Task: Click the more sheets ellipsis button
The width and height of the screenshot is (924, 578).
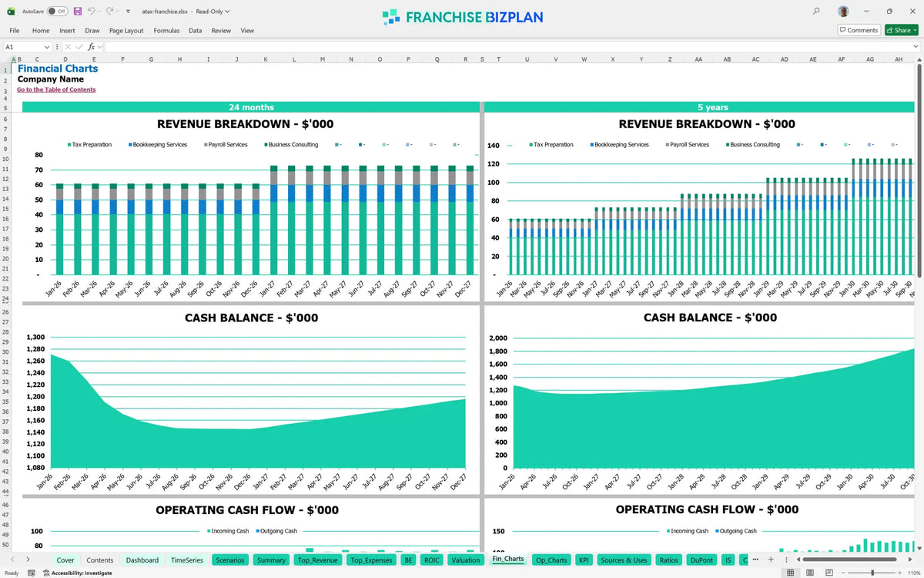Action: [756, 560]
